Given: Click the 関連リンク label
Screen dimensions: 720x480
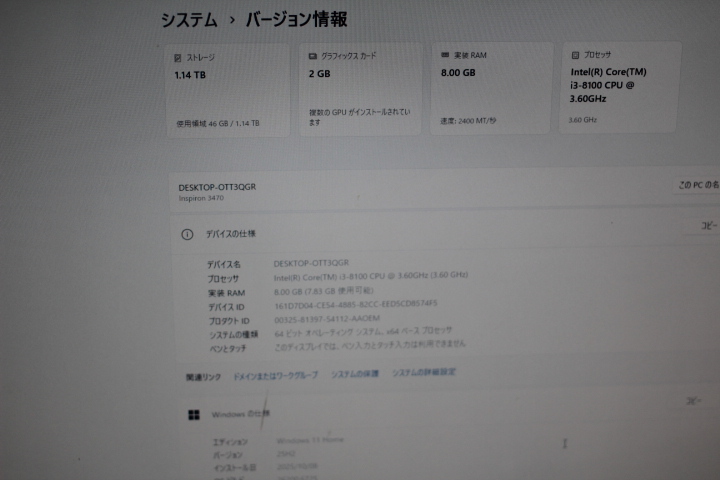Looking at the screenshot, I should [x=203, y=378].
